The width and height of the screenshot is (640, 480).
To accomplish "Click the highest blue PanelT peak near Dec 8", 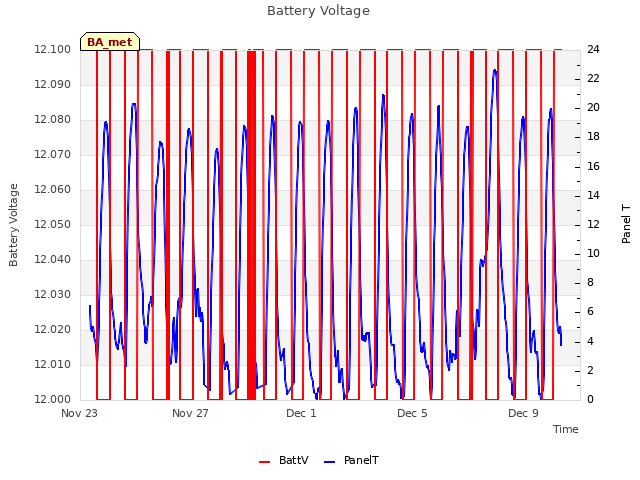I will (495, 71).
